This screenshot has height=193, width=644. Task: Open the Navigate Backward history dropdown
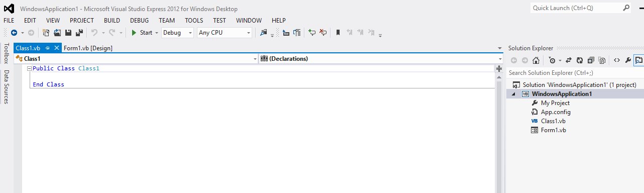(x=22, y=33)
